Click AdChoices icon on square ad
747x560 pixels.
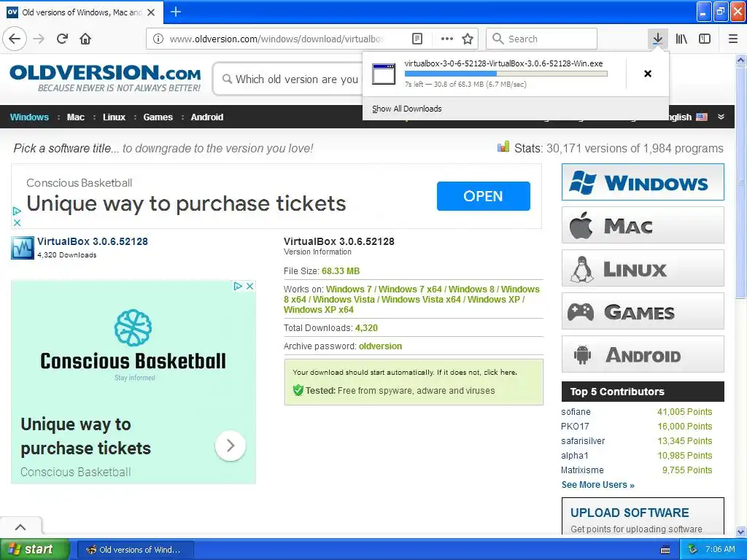click(238, 286)
